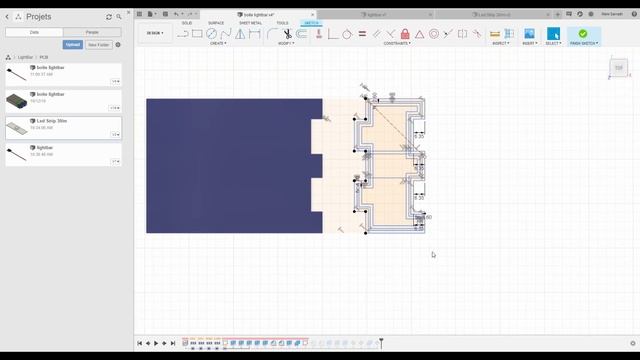Click the timeline position marker
Viewport: 640px width, 360px height.
[x=381, y=342]
